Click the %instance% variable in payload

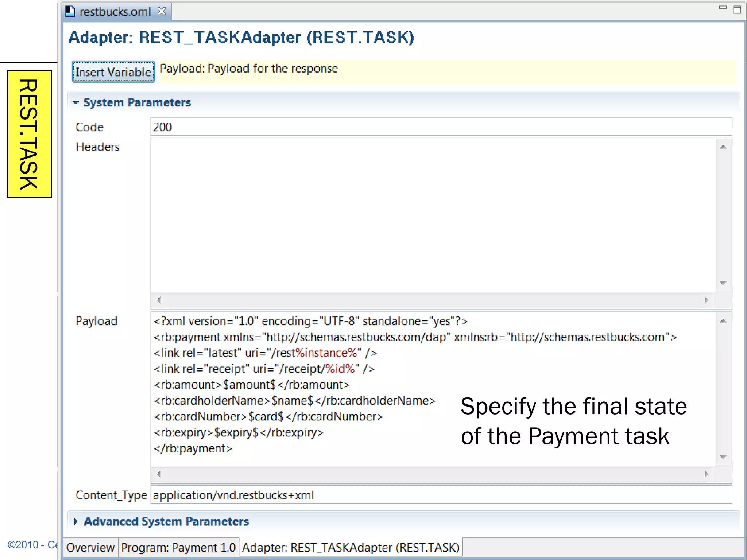coord(326,353)
